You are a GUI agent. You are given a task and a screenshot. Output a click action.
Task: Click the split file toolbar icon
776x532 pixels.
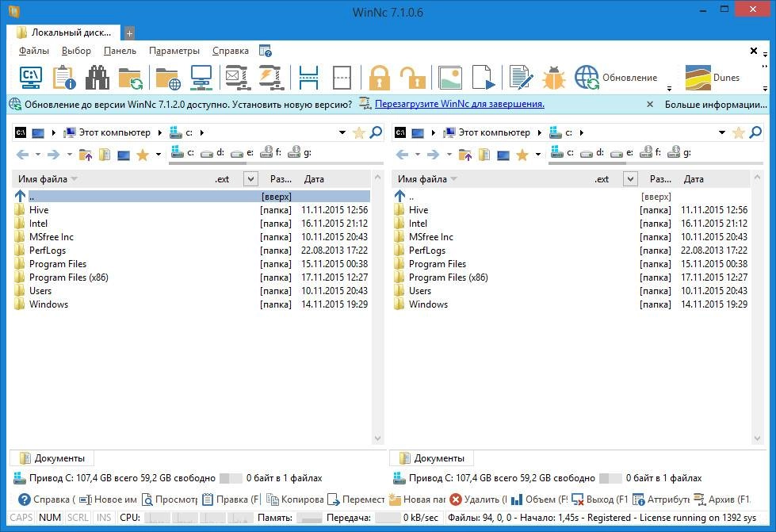click(308, 78)
